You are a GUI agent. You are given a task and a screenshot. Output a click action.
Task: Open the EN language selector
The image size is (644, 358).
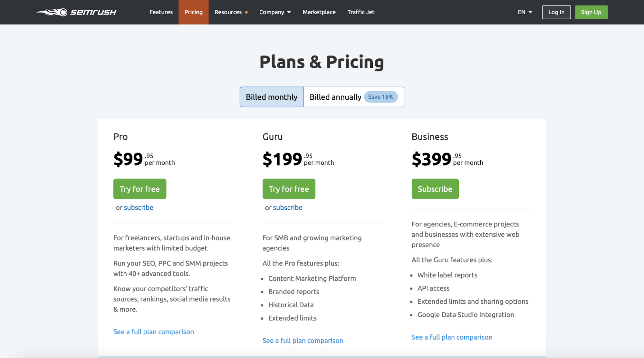coord(525,12)
